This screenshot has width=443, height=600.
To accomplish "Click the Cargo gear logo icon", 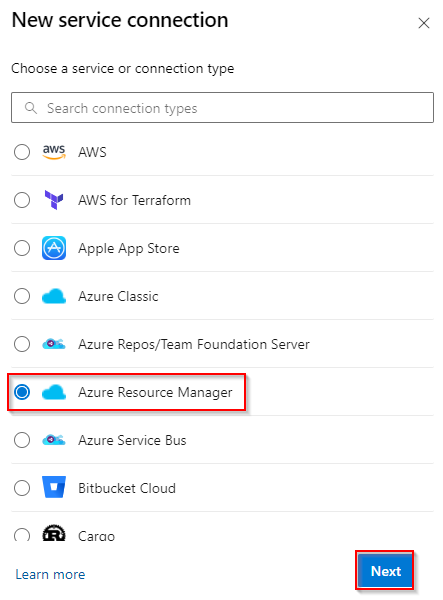I will 54,533.
